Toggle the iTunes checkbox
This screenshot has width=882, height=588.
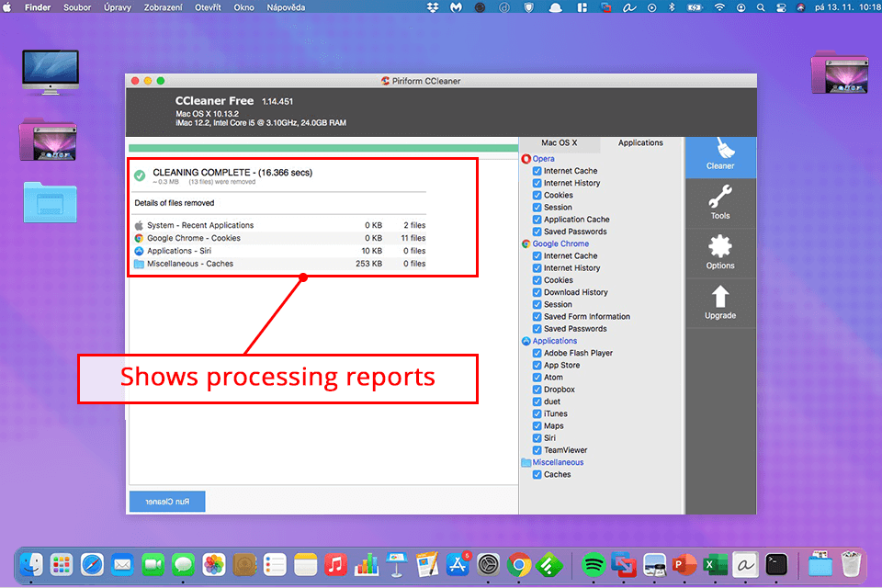[537, 413]
